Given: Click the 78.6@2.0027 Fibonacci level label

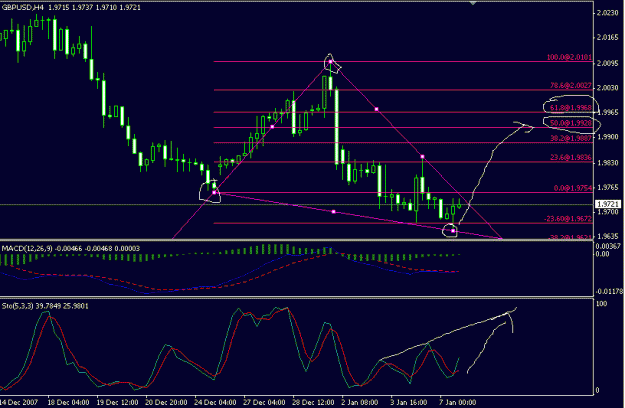Looking at the screenshot, I should pos(571,85).
